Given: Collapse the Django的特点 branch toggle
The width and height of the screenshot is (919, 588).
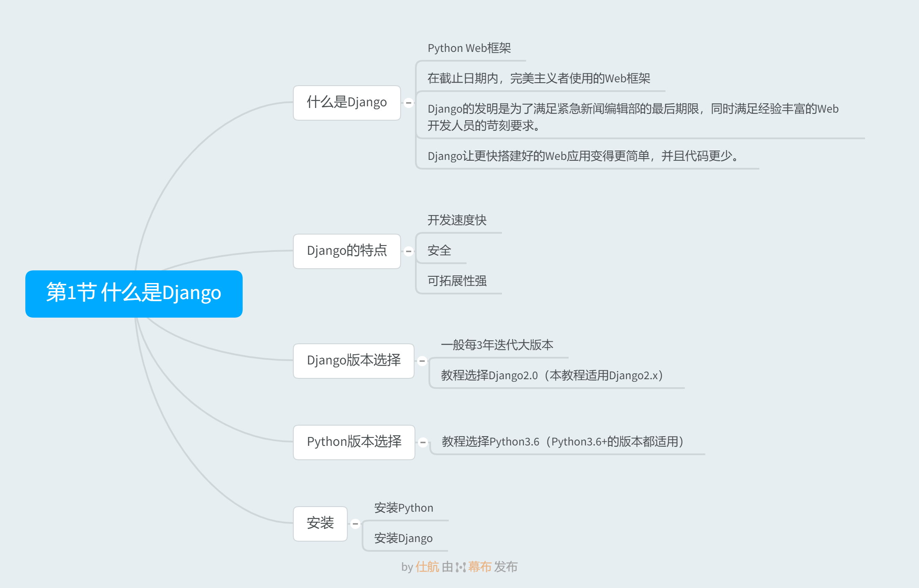Looking at the screenshot, I should (409, 251).
